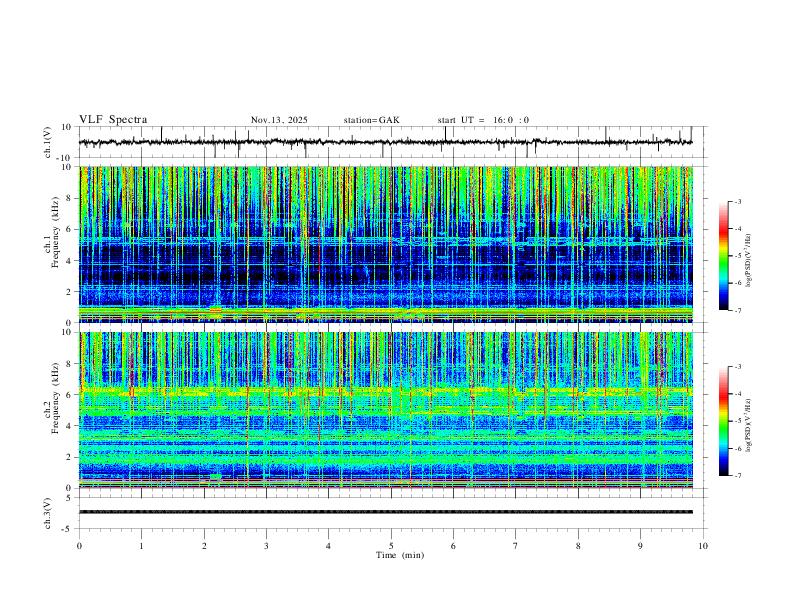Click time axis tick label "3"
Viewport: 792px width, 612px height.
(266, 546)
